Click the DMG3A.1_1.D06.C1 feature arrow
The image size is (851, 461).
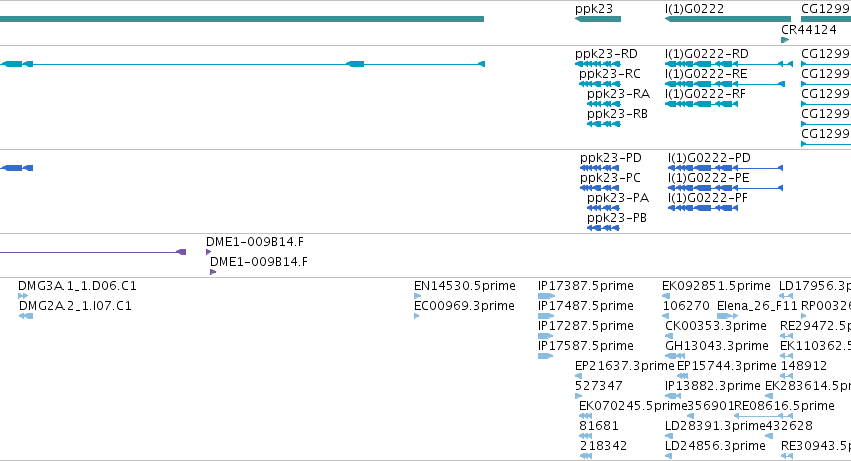click(23, 296)
